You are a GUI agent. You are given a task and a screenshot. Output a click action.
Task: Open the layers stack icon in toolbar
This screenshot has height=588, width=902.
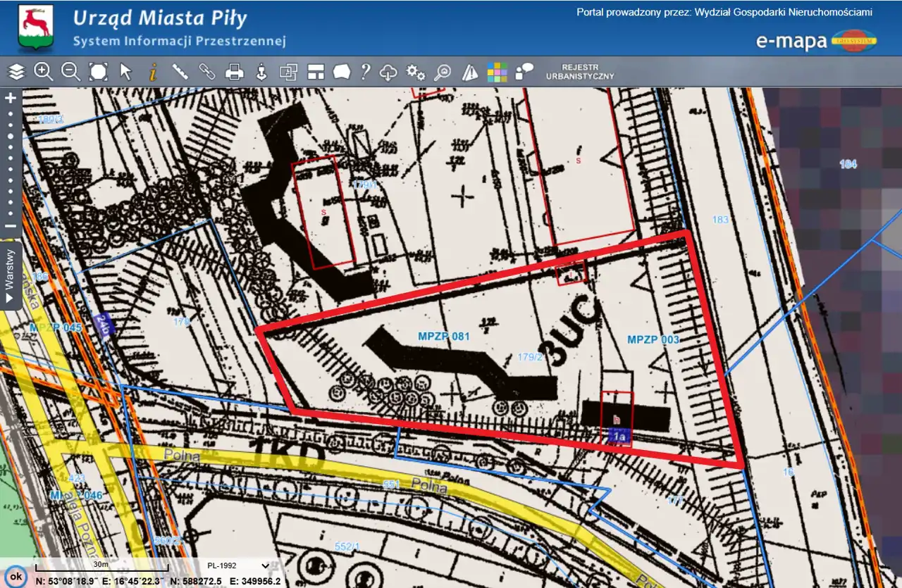tap(16, 72)
